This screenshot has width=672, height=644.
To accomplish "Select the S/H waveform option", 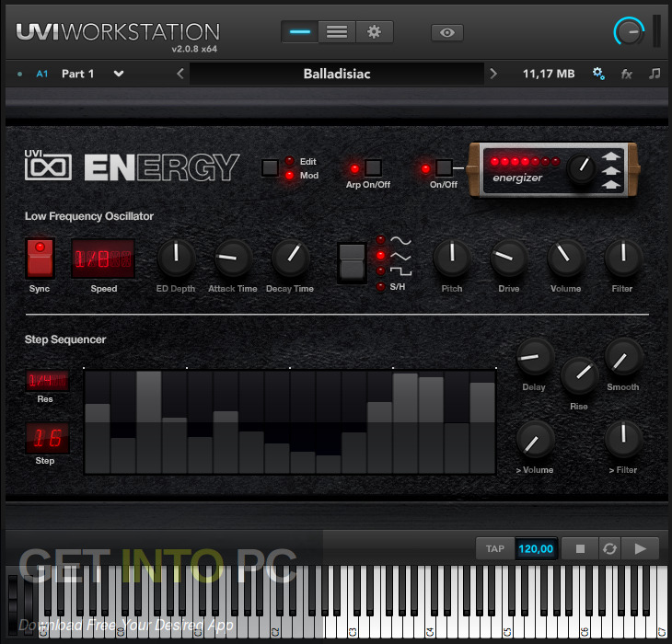I will pyautogui.click(x=398, y=287).
